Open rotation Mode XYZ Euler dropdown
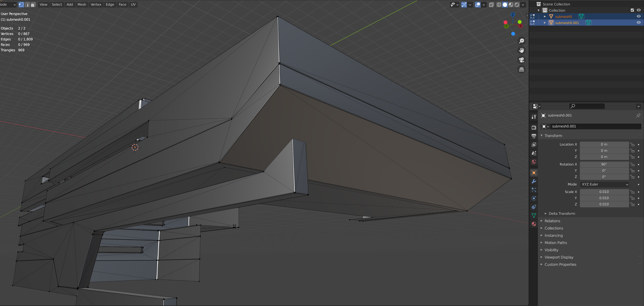The height and width of the screenshot is (306, 644). click(x=604, y=184)
